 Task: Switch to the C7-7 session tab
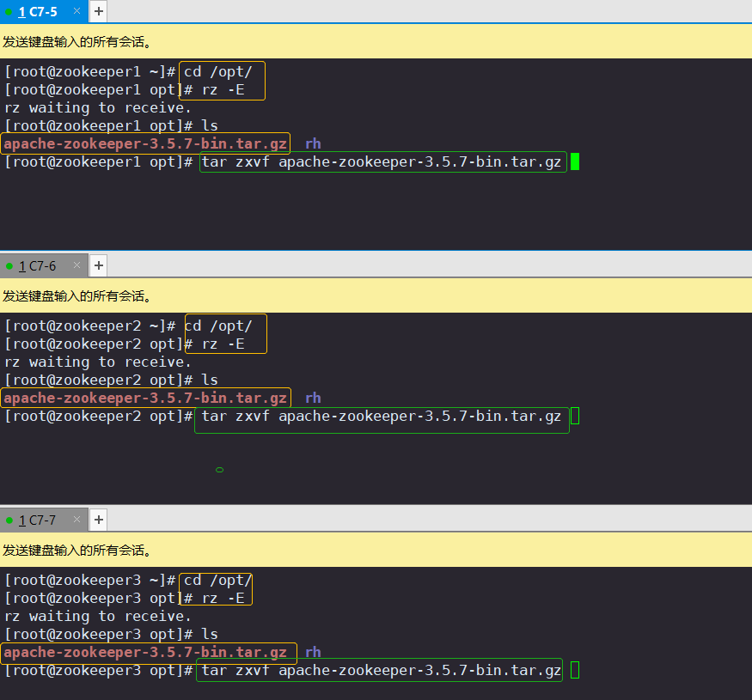pos(44,520)
